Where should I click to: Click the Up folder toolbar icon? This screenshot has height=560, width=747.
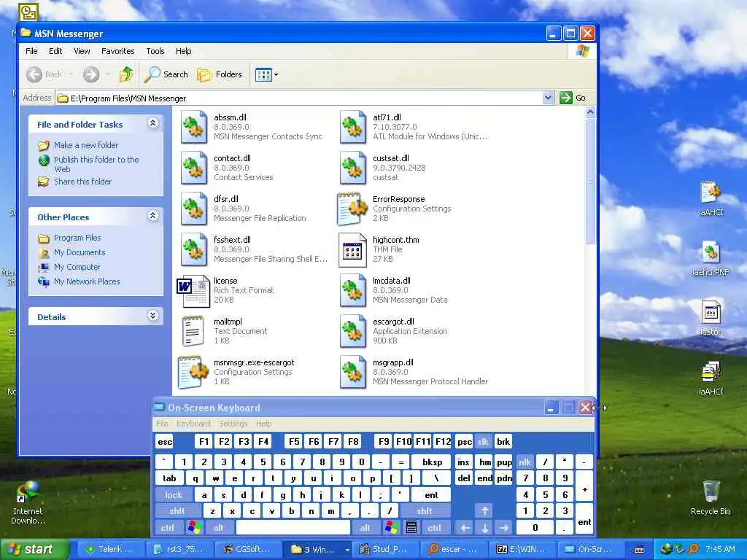coord(126,74)
